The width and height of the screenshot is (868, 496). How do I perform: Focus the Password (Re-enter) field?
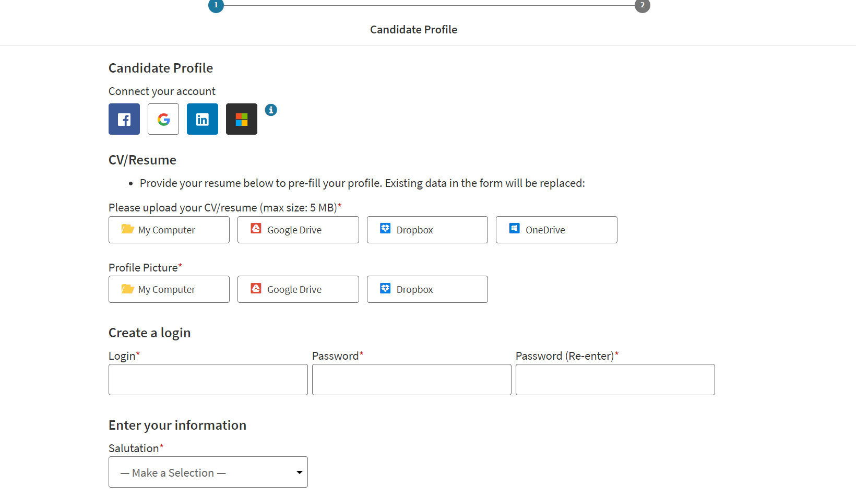(615, 380)
